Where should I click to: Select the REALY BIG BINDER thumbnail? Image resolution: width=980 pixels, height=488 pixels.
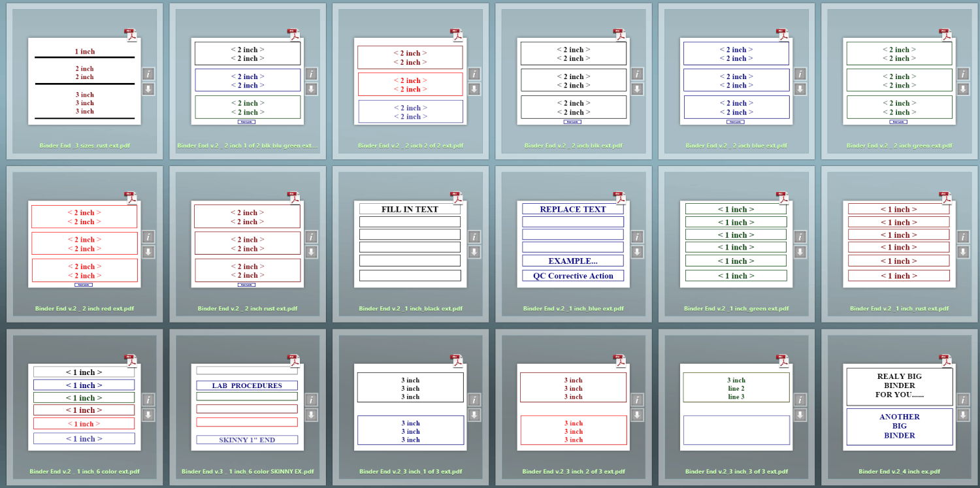tap(899, 407)
